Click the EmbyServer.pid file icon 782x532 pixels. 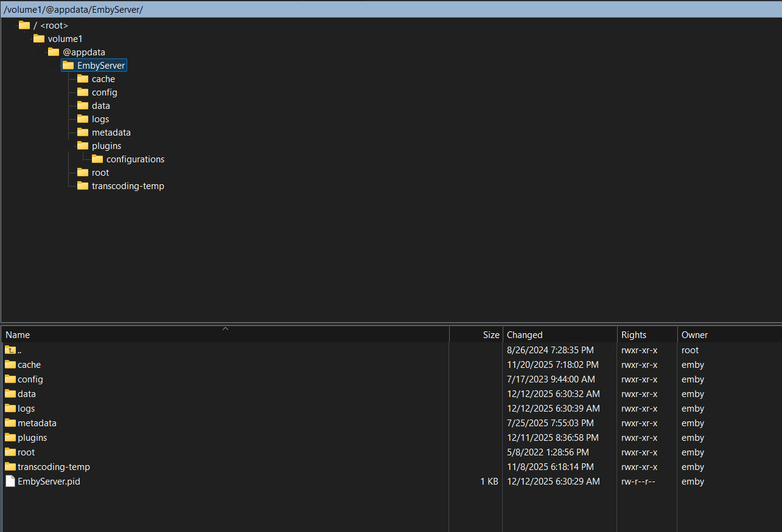[10, 481]
